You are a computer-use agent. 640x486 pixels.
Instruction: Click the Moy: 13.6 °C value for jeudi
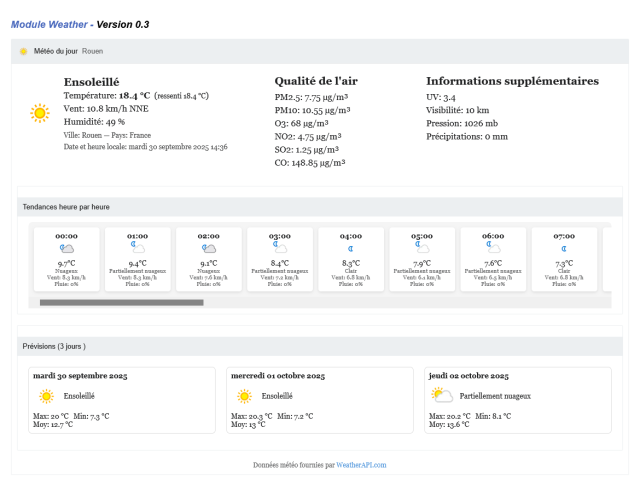coord(449,425)
